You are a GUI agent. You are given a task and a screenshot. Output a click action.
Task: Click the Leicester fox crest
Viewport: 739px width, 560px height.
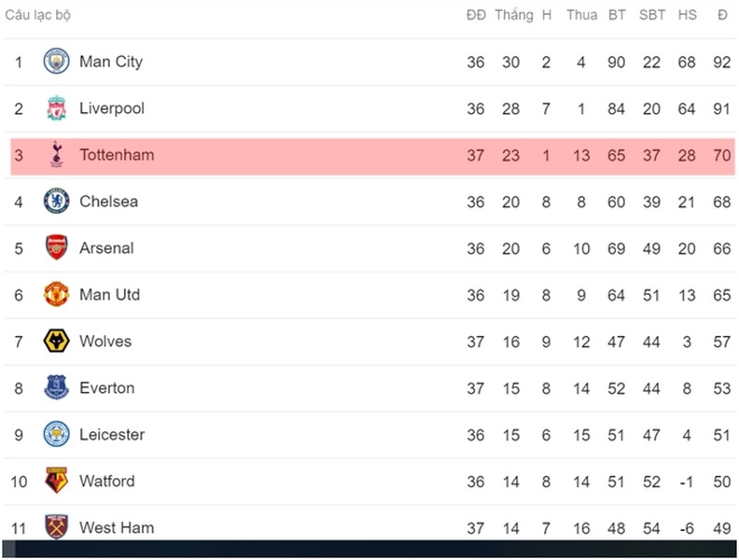[x=57, y=434]
